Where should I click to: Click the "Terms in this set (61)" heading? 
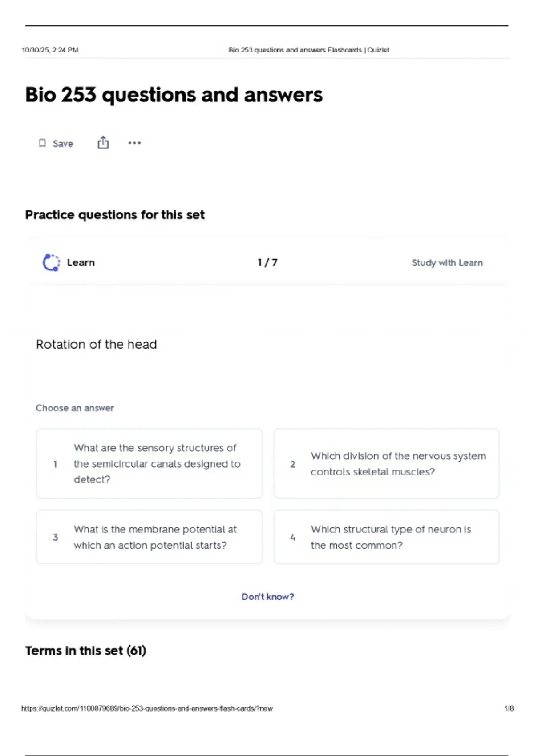coord(85,651)
